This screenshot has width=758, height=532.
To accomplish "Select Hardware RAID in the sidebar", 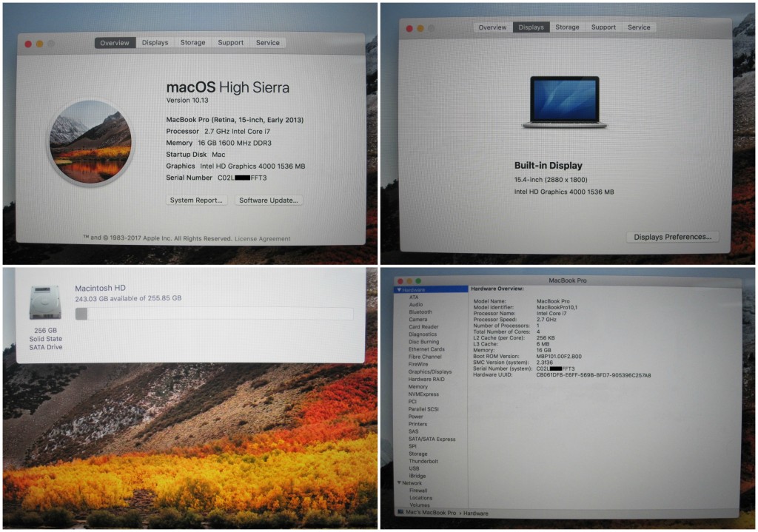I will pyautogui.click(x=426, y=380).
